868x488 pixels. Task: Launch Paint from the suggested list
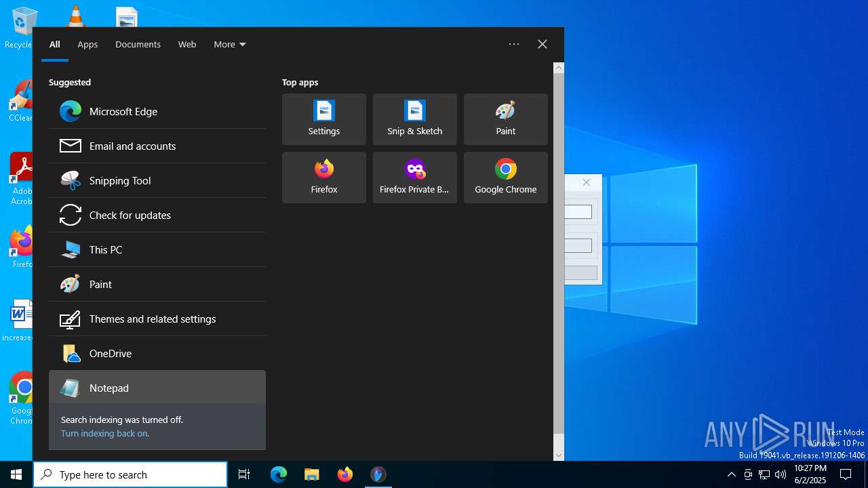point(157,284)
